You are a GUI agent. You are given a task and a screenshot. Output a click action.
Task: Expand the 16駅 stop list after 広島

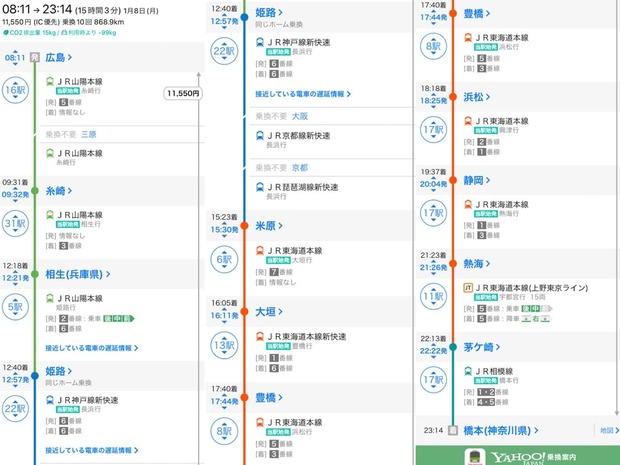[x=15, y=90]
